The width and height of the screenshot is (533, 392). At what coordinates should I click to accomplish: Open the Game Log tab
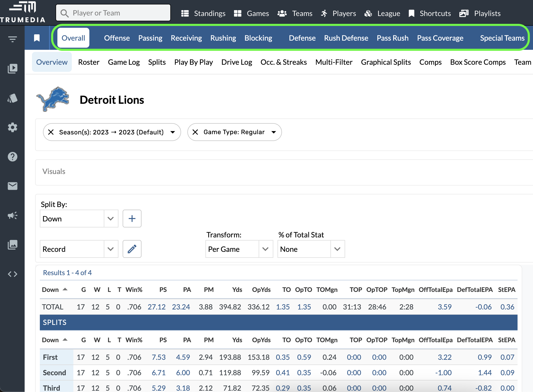[x=124, y=62]
